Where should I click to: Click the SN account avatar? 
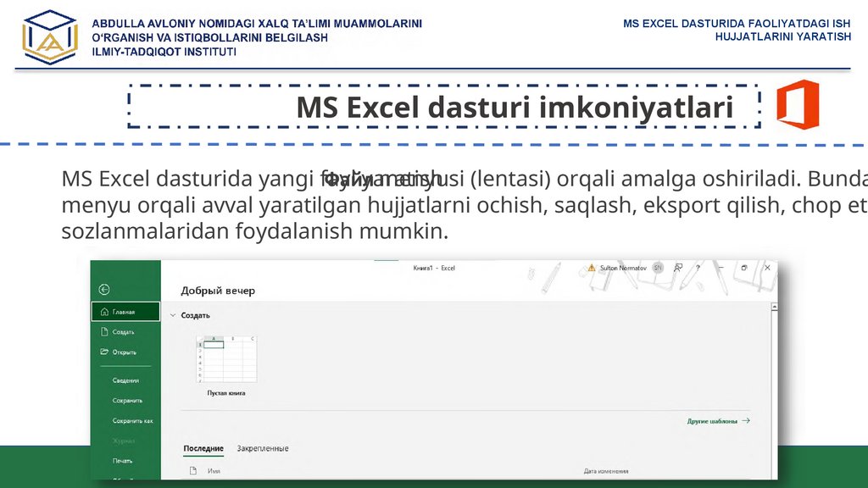658,268
